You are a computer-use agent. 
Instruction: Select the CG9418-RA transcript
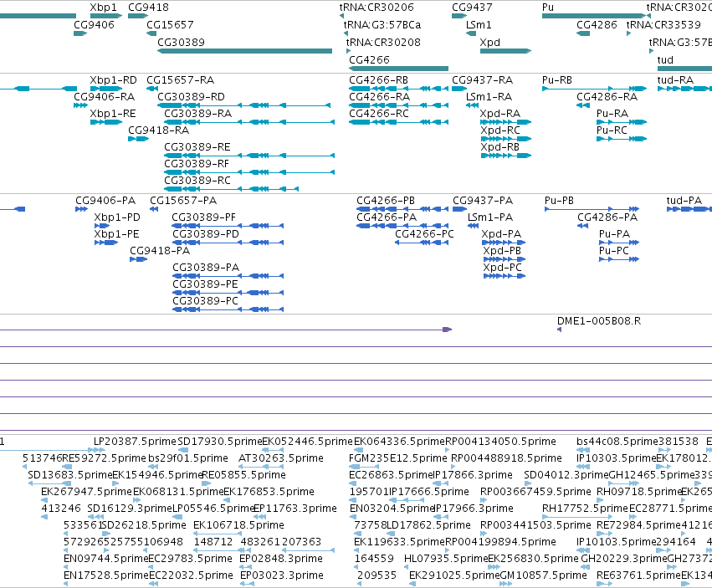(139, 139)
